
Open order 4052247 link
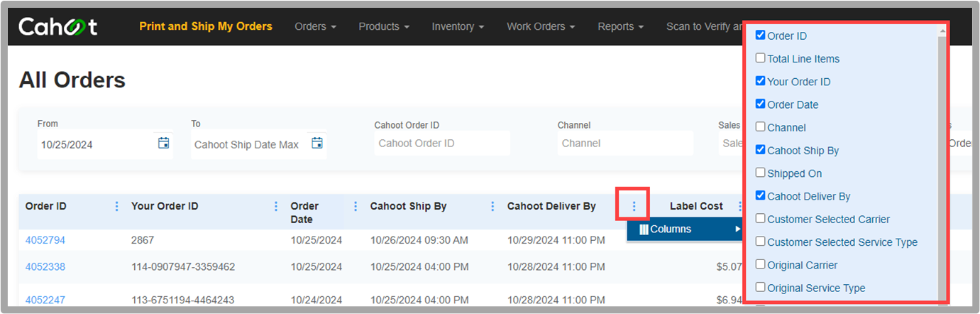point(45,300)
